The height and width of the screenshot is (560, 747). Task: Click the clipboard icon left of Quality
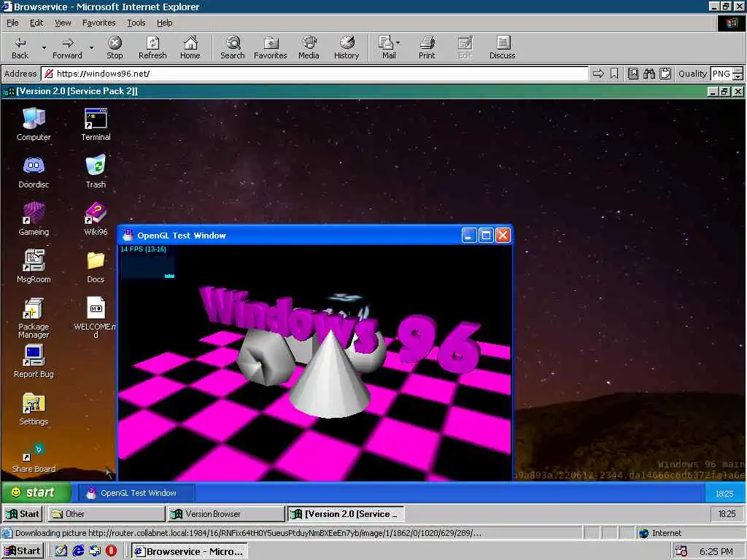click(x=665, y=74)
